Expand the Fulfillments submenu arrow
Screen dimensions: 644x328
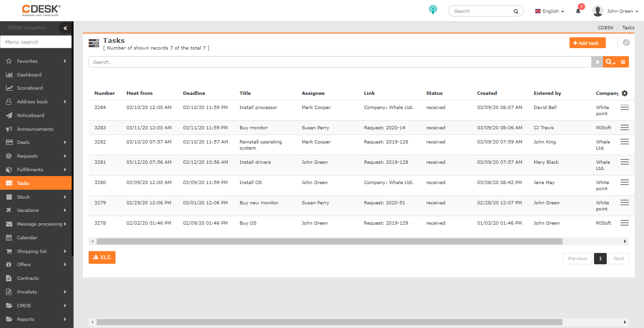(x=65, y=169)
